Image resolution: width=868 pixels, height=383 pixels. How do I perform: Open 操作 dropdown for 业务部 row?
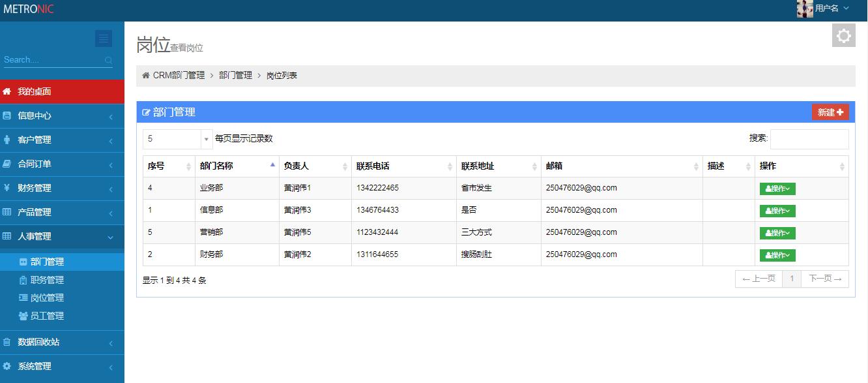pos(777,189)
